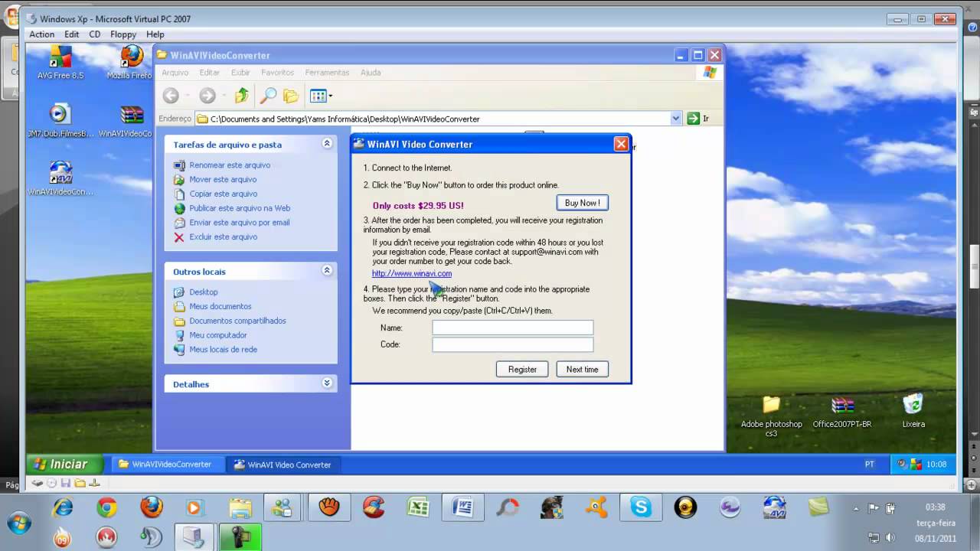Screen dimensions: 980x551
Task: Click the Next time button
Action: pyautogui.click(x=583, y=370)
